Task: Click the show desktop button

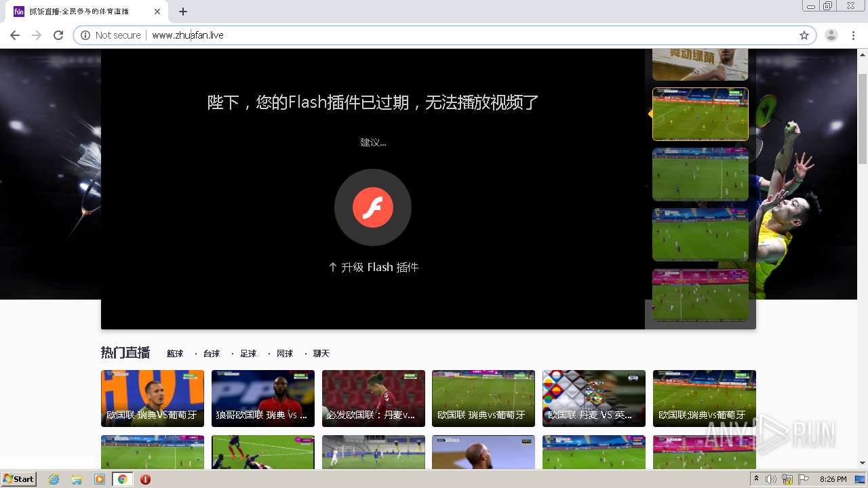Action: 860,479
